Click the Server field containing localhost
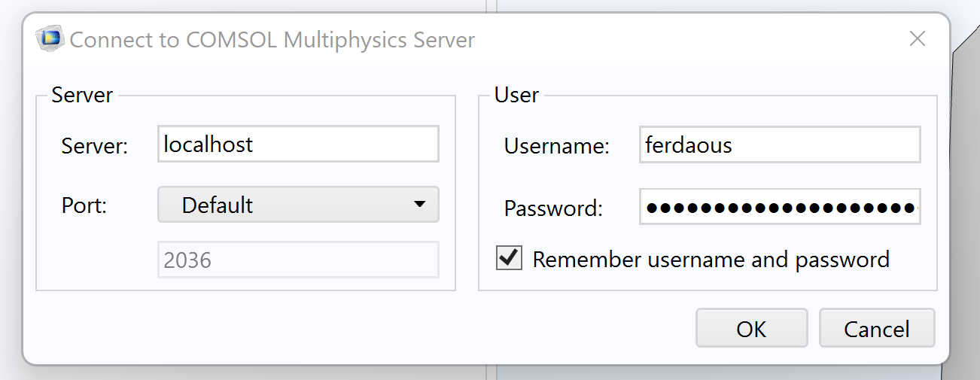The width and height of the screenshot is (980, 380). click(297, 144)
